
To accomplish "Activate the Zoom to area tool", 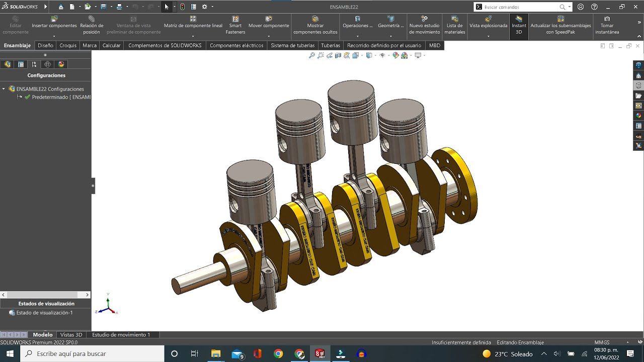I will (x=320, y=55).
